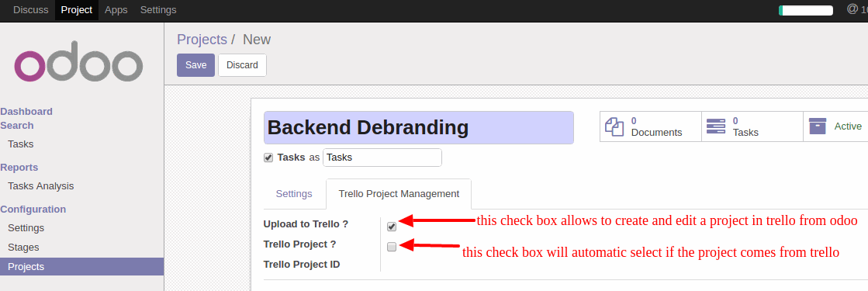Open the Discuss menu

(30, 10)
